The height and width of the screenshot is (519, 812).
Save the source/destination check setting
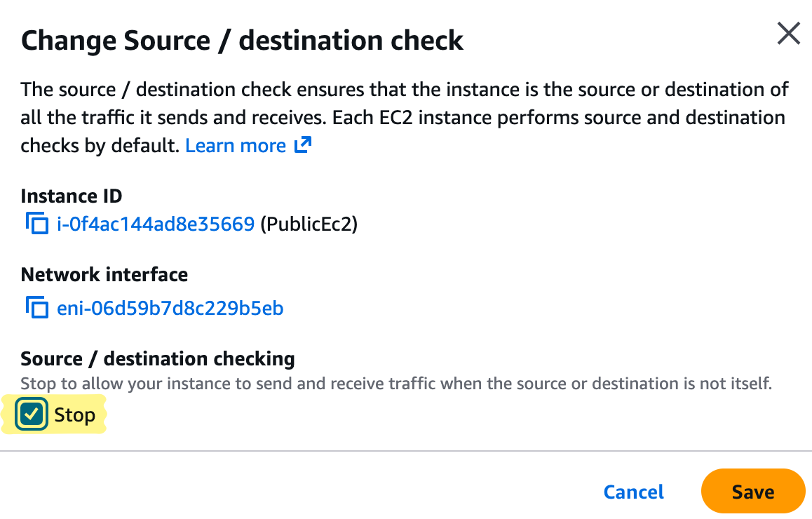coord(752,492)
